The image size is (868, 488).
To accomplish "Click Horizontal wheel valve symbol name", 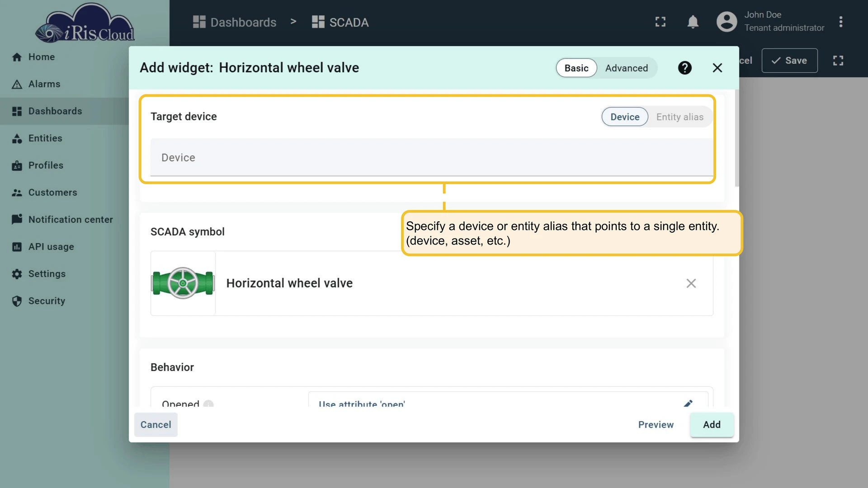I will (289, 283).
